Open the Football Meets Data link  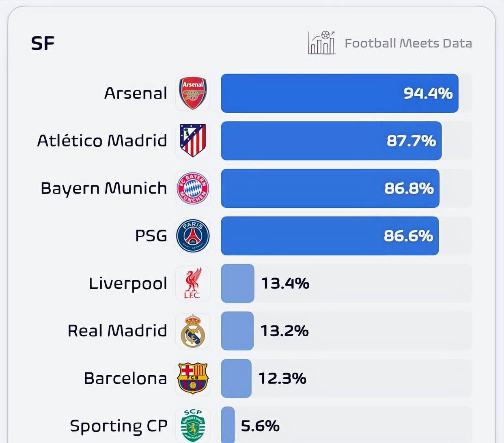coord(408,43)
